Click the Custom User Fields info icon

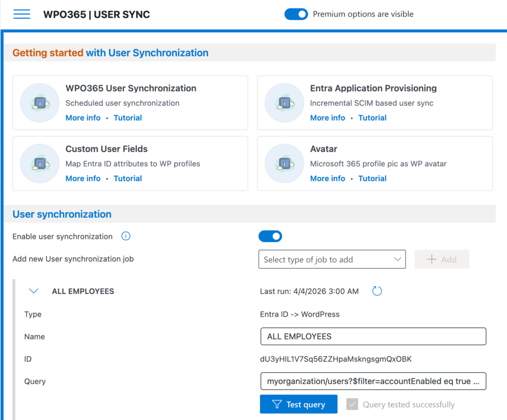pyautogui.click(x=40, y=163)
